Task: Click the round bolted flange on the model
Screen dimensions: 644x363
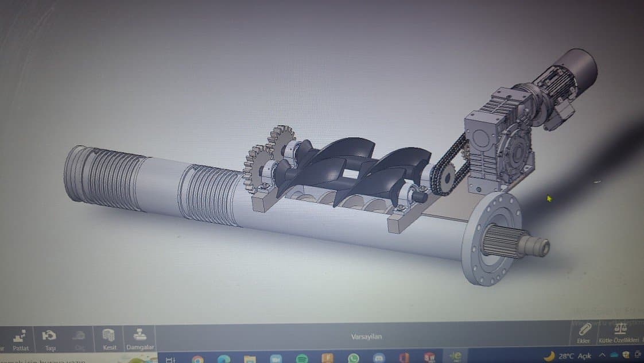Action: (x=491, y=238)
